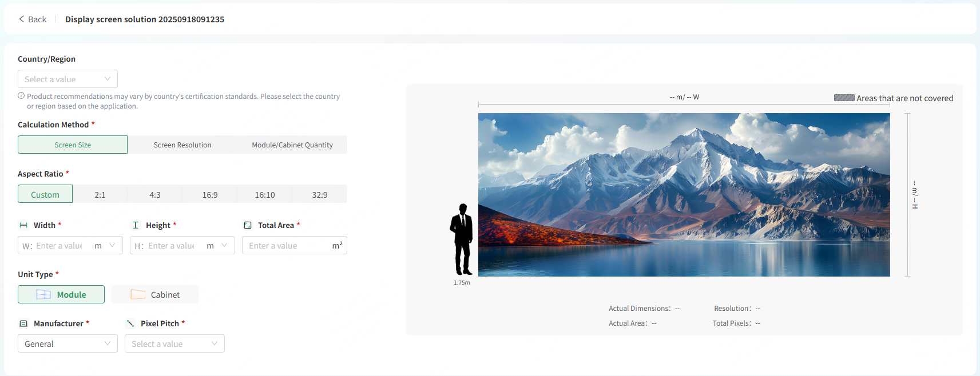This screenshot has width=980, height=376.
Task: Expand the Manufacturer dropdown showing General
Action: (68, 343)
